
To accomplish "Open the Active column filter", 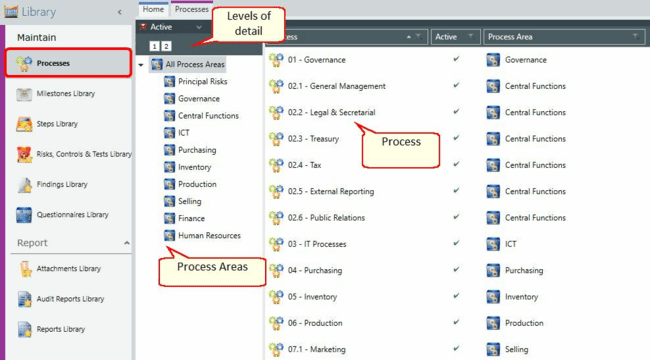I will click(471, 37).
